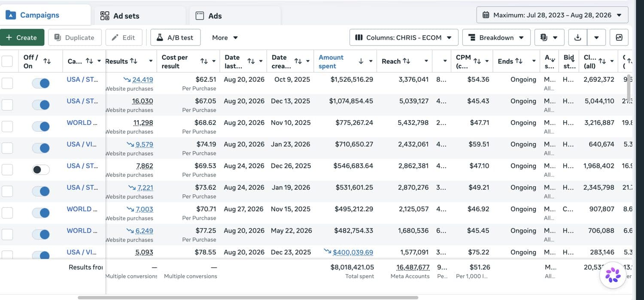Click the Campaigns folder icon
Image resolution: width=644 pixels, height=300 pixels.
(x=11, y=15)
